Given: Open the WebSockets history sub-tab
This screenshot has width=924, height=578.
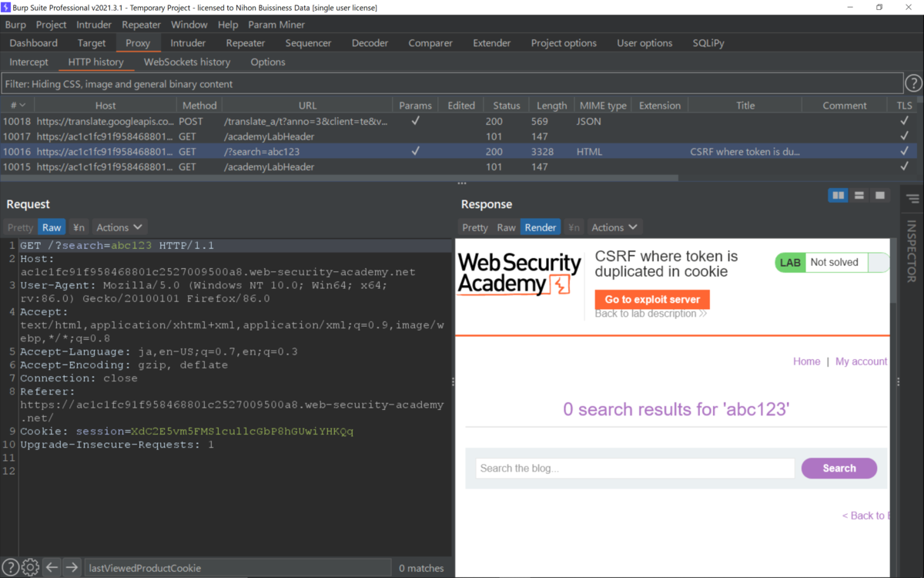Looking at the screenshot, I should point(187,62).
